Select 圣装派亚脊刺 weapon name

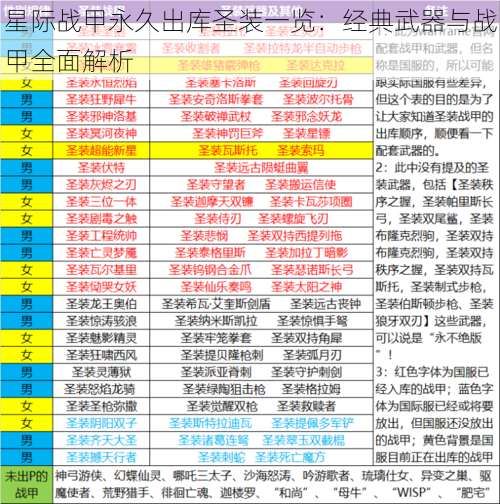tap(216, 372)
